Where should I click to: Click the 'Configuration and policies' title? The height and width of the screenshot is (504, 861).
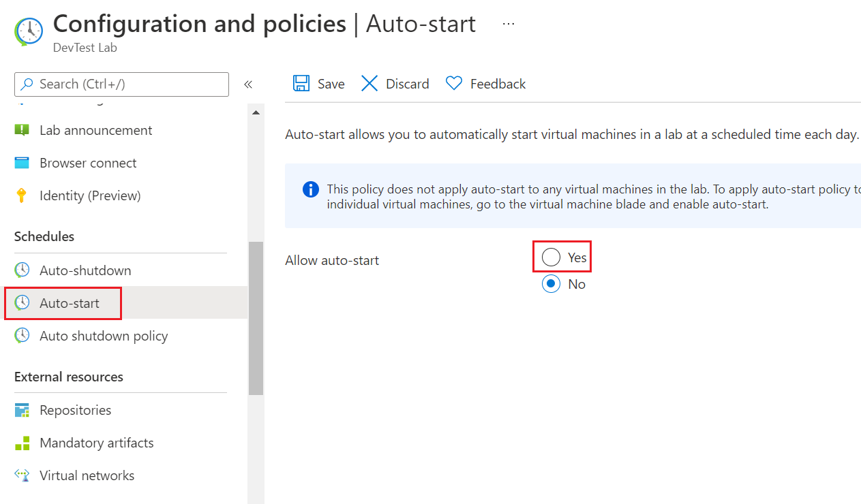(200, 24)
